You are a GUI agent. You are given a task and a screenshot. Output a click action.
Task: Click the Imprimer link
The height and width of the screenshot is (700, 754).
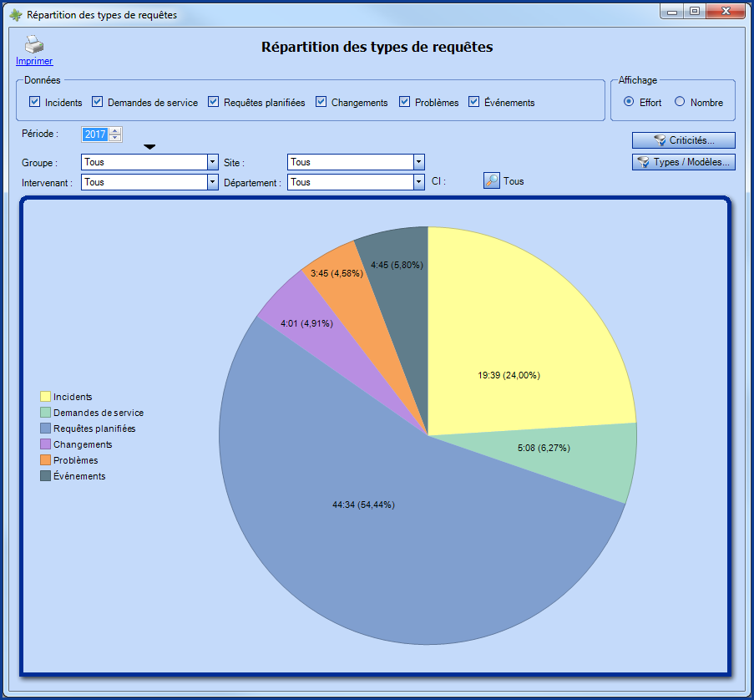point(33,60)
